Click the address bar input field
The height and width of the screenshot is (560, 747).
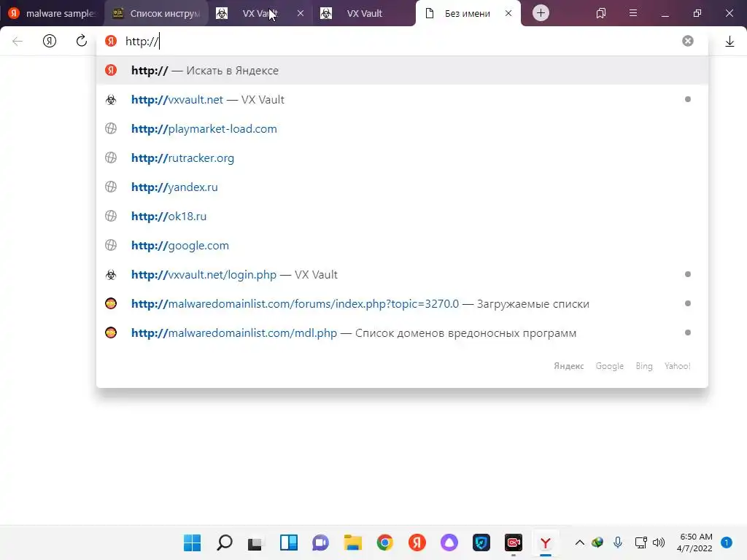(x=400, y=42)
